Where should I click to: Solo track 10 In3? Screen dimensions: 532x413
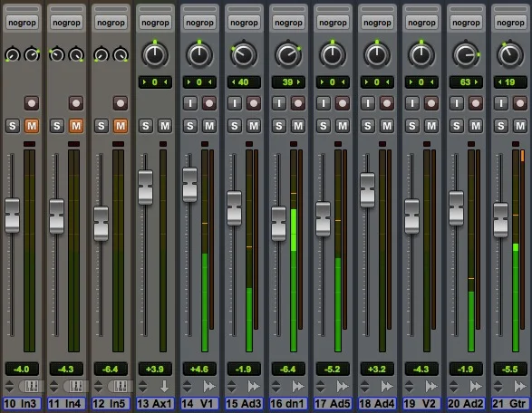click(13, 126)
